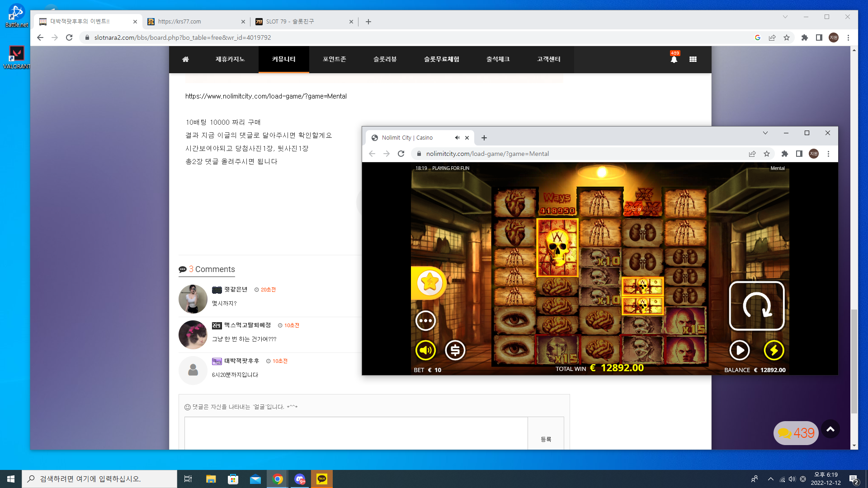Screen dimensions: 868x488
Task: Enable lightning turbo spin mode
Action: click(774, 350)
